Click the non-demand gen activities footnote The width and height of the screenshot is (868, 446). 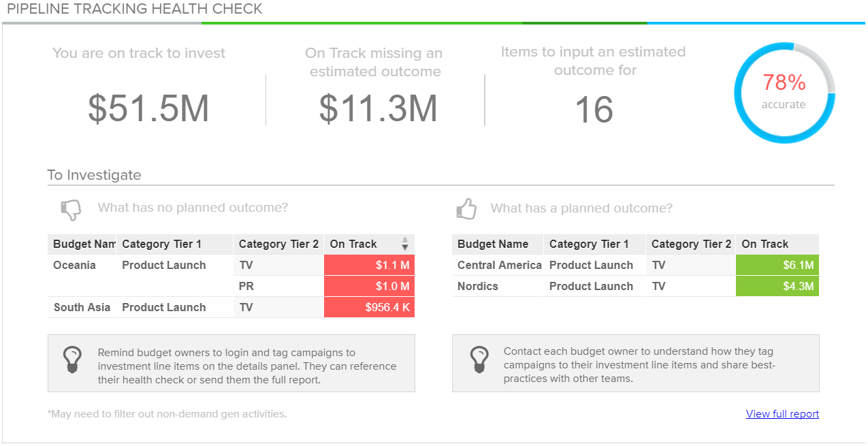167,414
